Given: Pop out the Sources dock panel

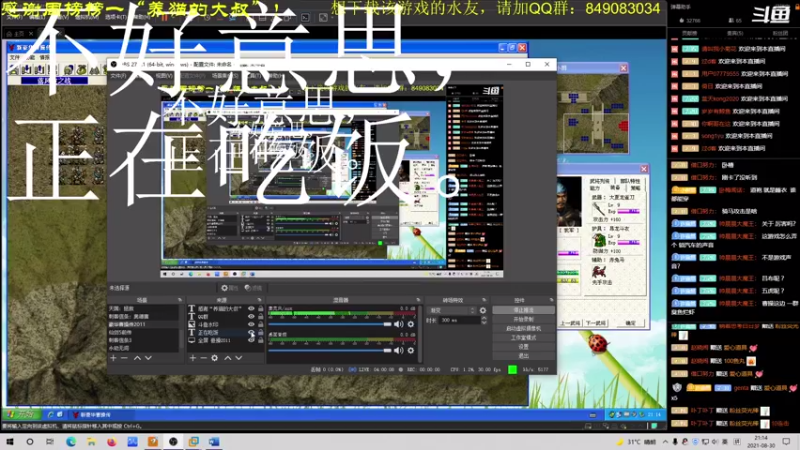Looking at the screenshot, I should (x=259, y=300).
